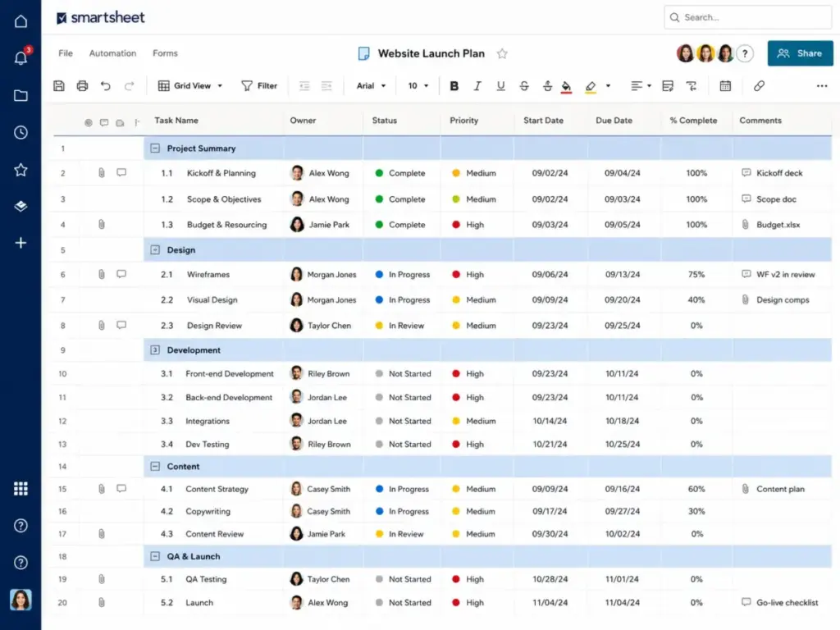This screenshot has width=840, height=630.
Task: Open the highlight color dropdown arrow
Action: point(608,85)
